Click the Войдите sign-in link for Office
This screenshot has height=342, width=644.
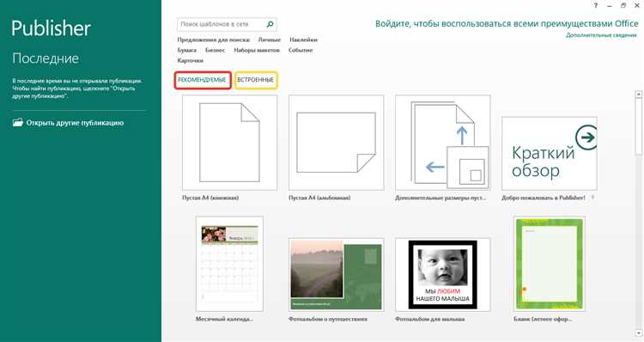click(507, 24)
